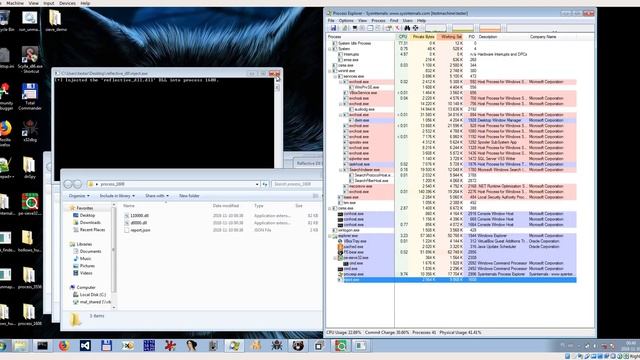Select the dnSpy desktop folder icon
The width and height of the screenshot is (640, 360).
click(x=29, y=167)
